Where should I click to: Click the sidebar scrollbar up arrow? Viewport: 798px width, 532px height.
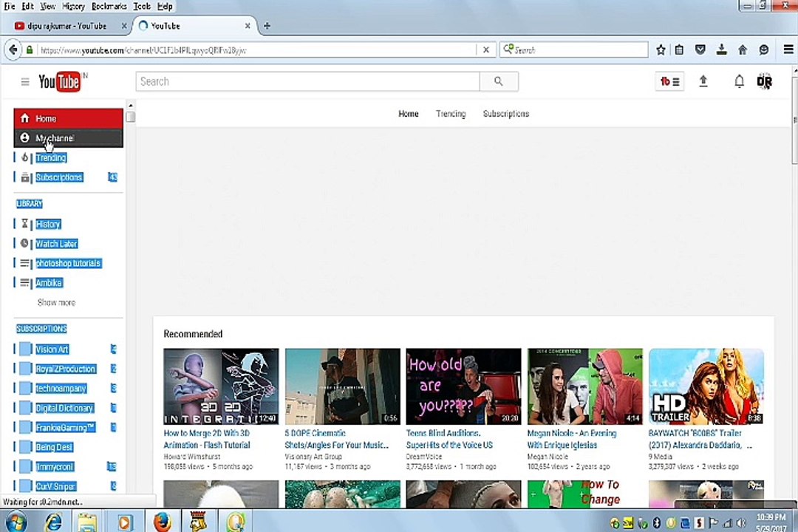pyautogui.click(x=130, y=106)
